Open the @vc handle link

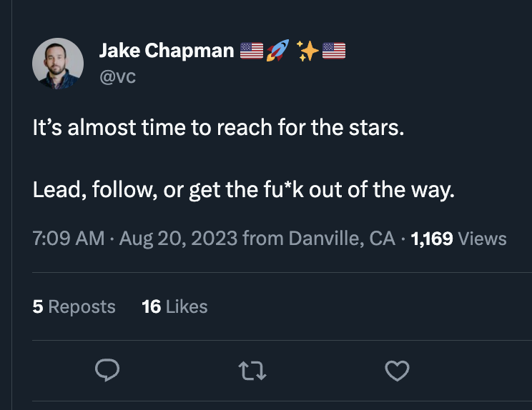tap(118, 77)
